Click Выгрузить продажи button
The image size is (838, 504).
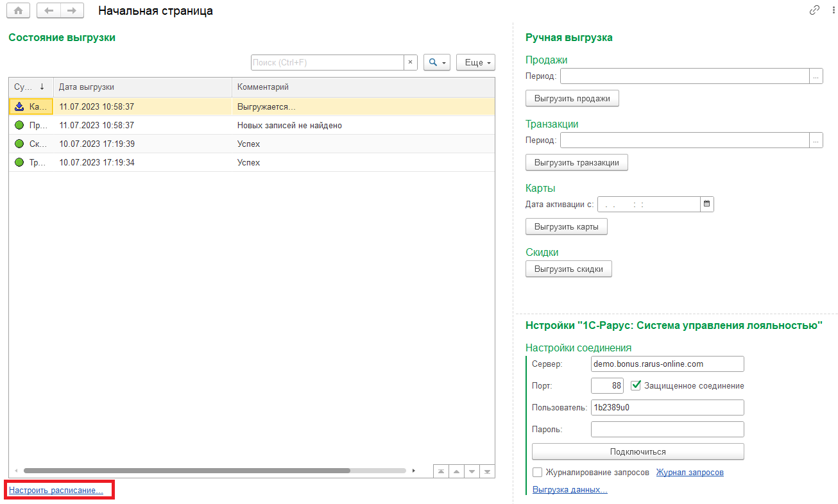(572, 98)
